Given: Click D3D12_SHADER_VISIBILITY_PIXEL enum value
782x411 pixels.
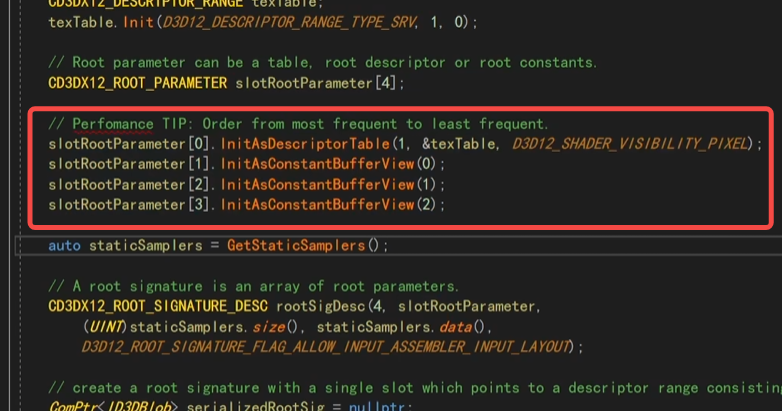Looking at the screenshot, I should 629,144.
